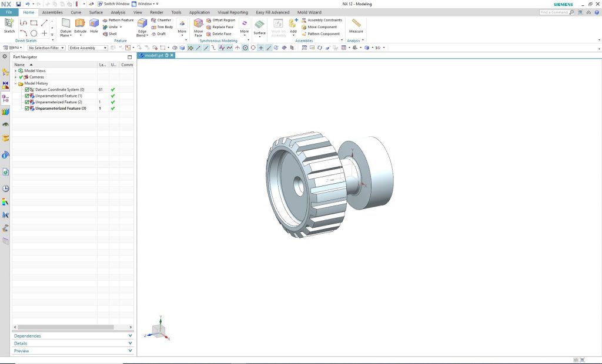Select the Extrude feature tool

(80, 25)
